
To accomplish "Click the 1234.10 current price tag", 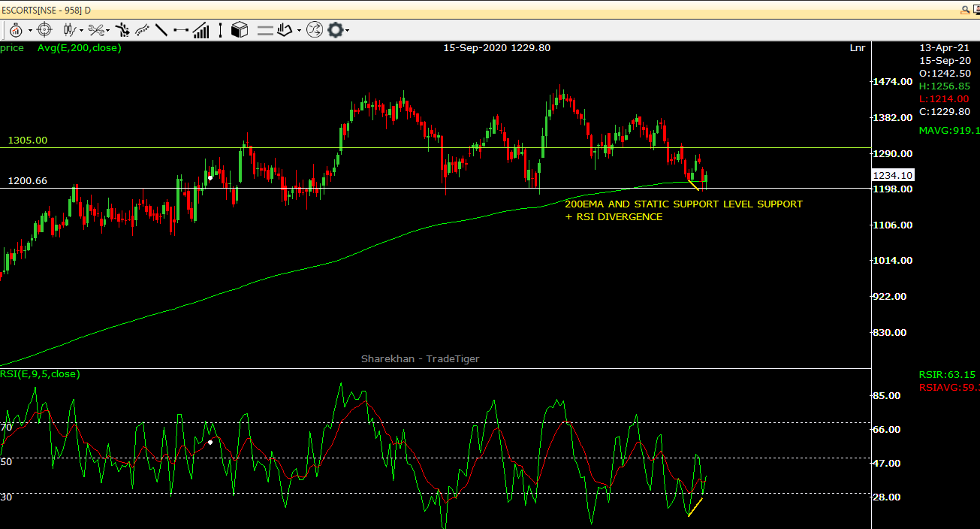I will (x=893, y=175).
